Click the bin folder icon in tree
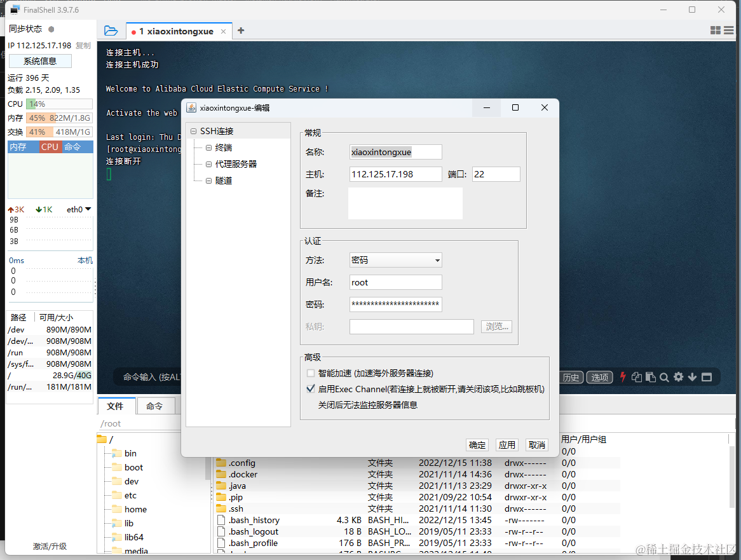The image size is (741, 560). (117, 453)
